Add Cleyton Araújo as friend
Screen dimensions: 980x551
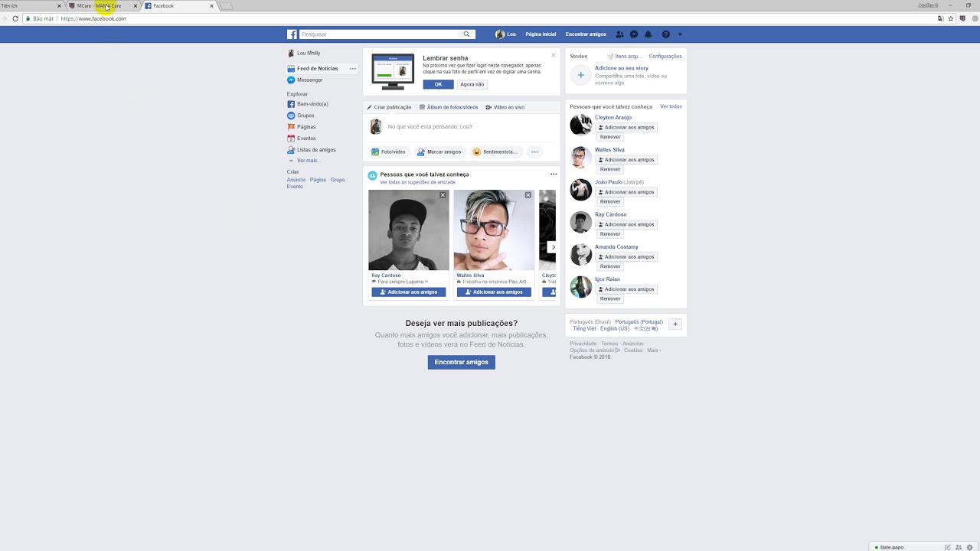626,128
